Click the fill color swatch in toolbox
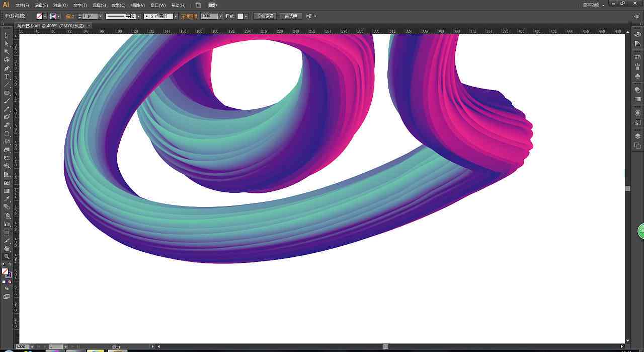644x352 pixels. tap(5, 271)
